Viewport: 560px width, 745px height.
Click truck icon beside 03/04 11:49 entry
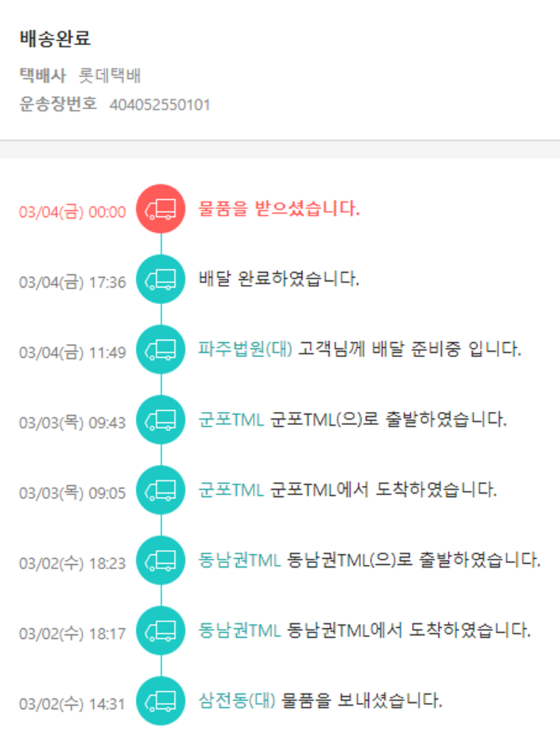pyautogui.click(x=161, y=349)
